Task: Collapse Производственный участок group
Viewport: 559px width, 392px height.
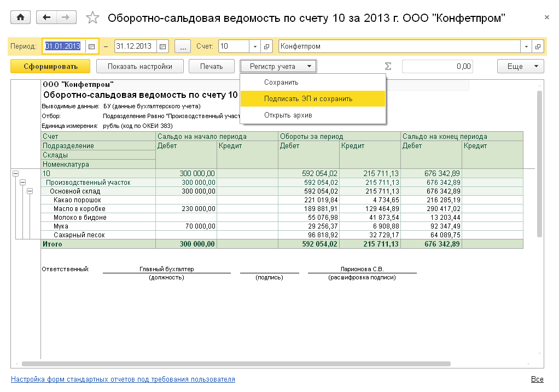Action: tap(23, 183)
